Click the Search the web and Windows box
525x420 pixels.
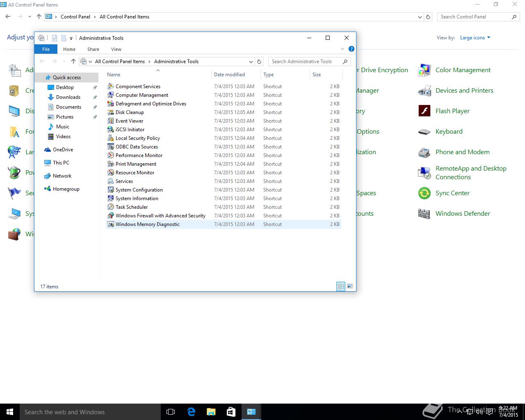click(x=90, y=412)
